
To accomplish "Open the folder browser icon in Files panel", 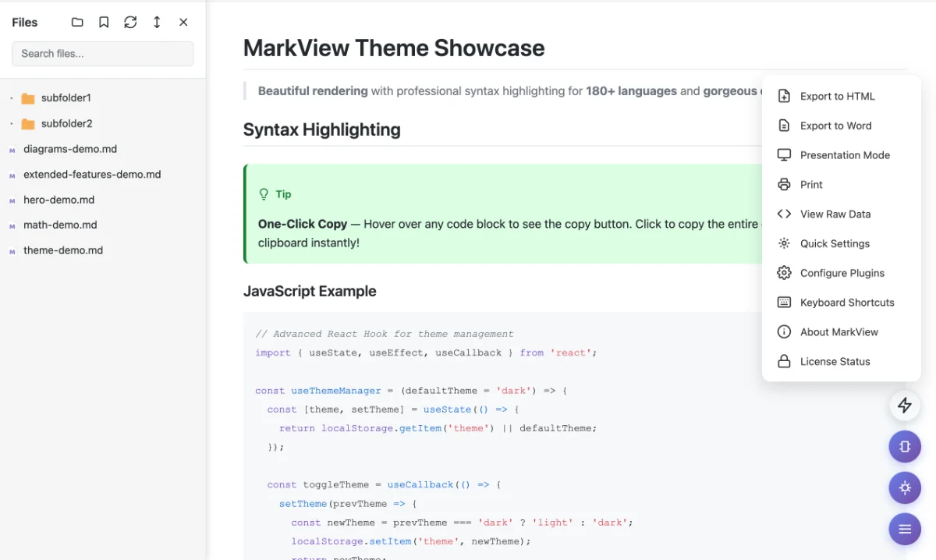I will point(76,22).
